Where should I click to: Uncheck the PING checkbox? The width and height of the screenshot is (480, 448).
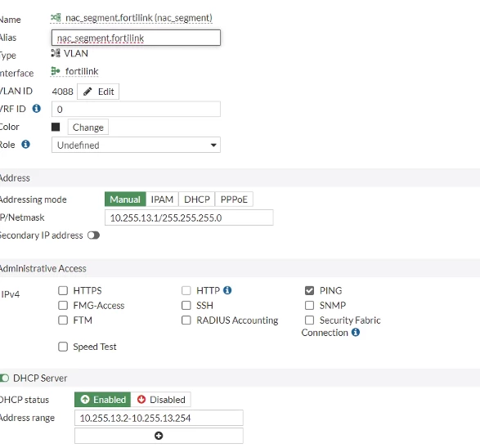pos(309,290)
